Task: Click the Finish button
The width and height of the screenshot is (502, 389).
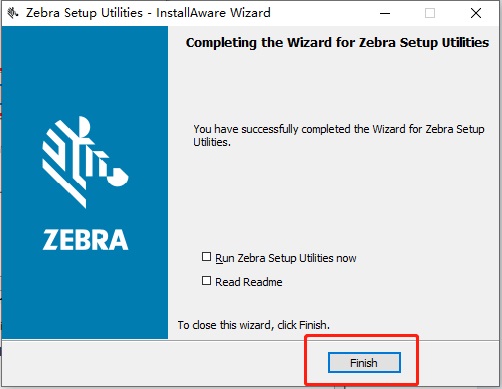Action: pos(364,363)
